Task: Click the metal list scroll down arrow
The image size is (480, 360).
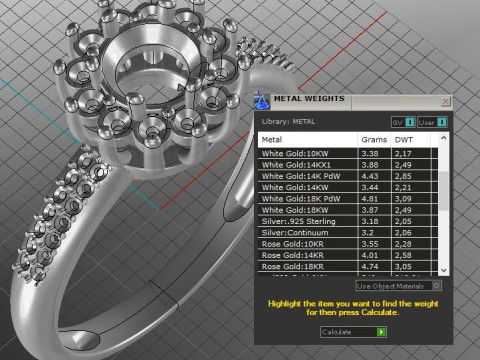Action: [x=444, y=270]
